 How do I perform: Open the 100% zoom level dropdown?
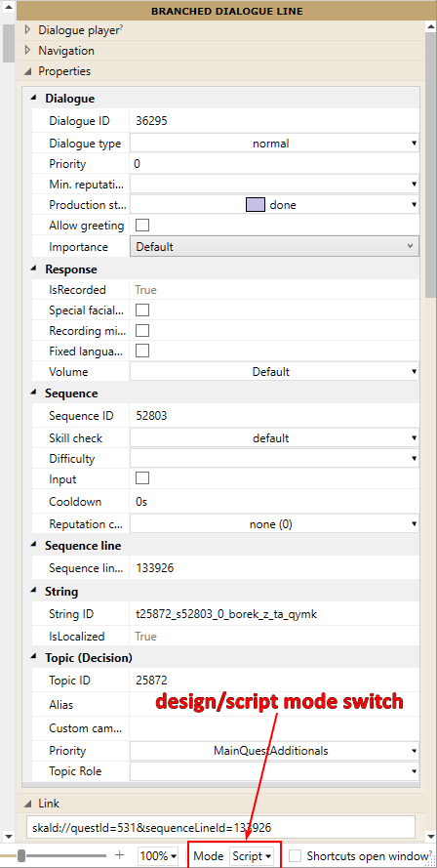coord(159,856)
